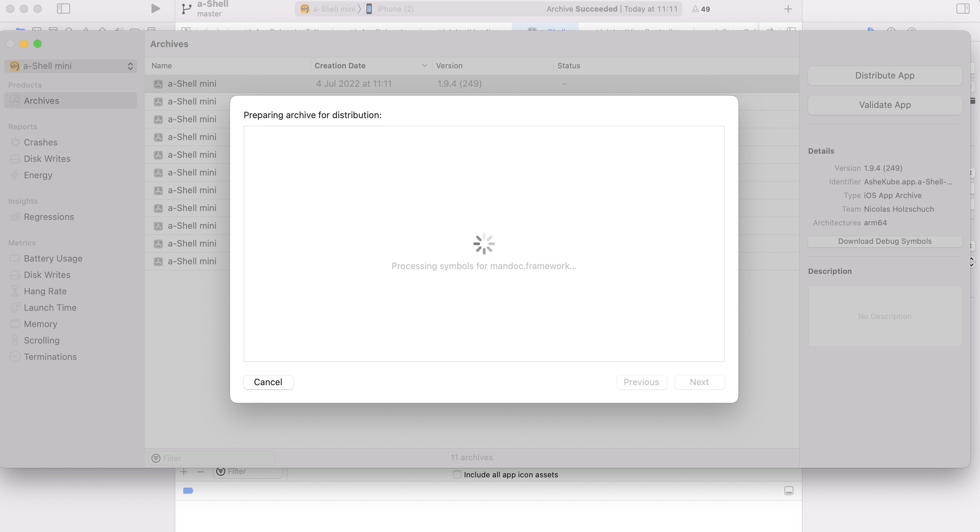
Task: Enable Include all app icon assets checkbox
Action: (457, 475)
